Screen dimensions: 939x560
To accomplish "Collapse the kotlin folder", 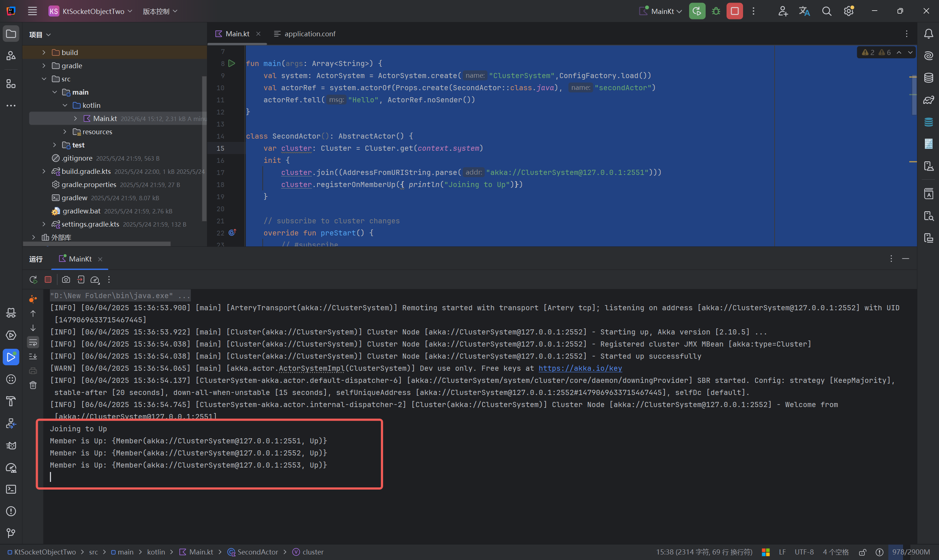I will pyautogui.click(x=65, y=105).
